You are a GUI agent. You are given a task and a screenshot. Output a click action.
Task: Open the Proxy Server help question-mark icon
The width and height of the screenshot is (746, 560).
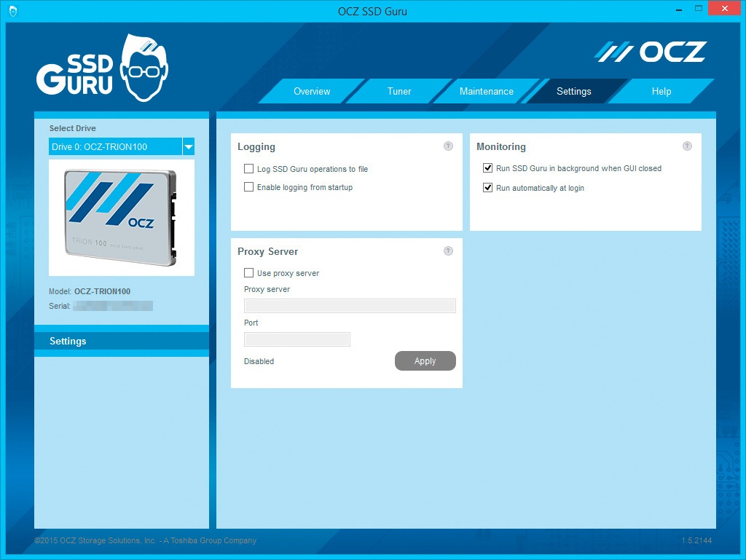click(448, 251)
